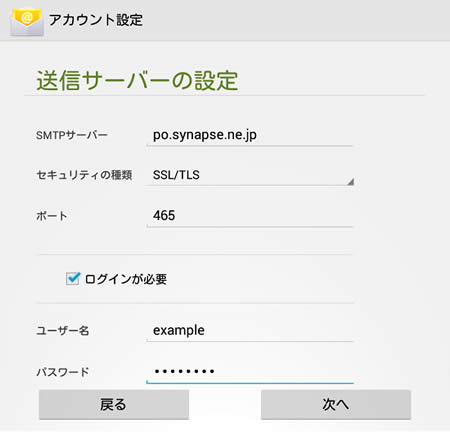Click the セキュリティの種類 label

84,175
